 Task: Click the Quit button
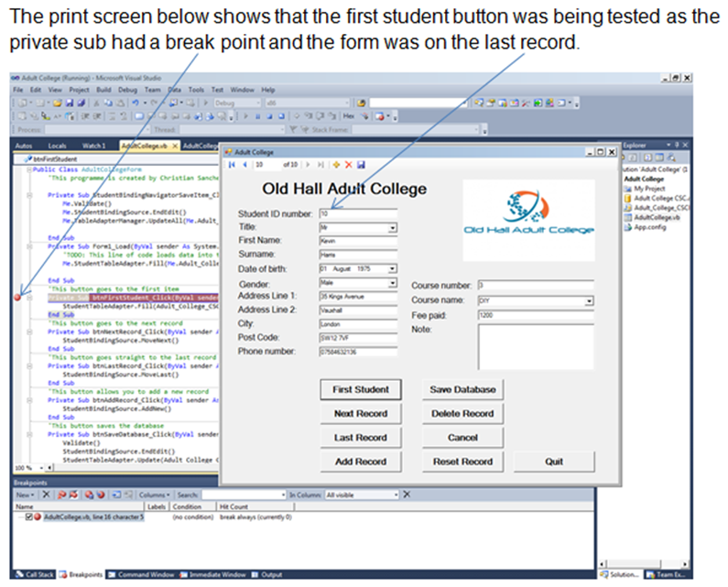click(554, 462)
